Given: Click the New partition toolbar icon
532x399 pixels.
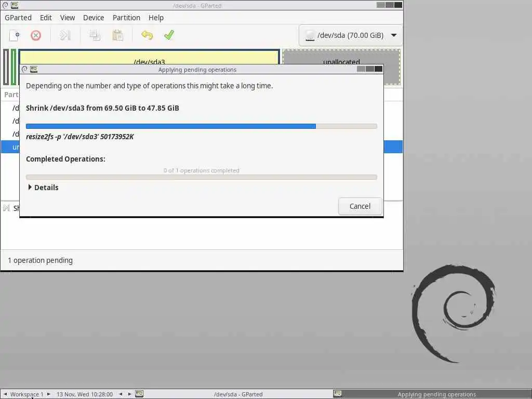Looking at the screenshot, I should click(14, 35).
